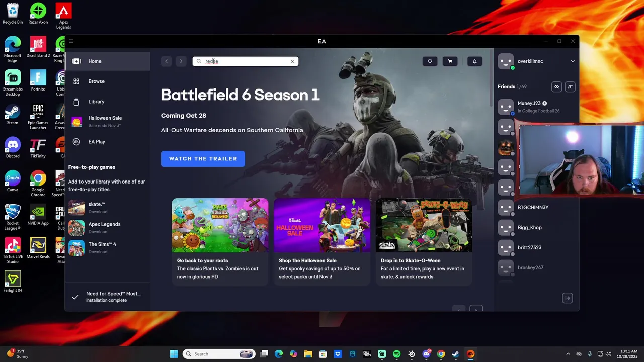The height and width of the screenshot is (362, 644).
Task: Open Rocket League desktop shortcut
Action: pyautogui.click(x=13, y=217)
